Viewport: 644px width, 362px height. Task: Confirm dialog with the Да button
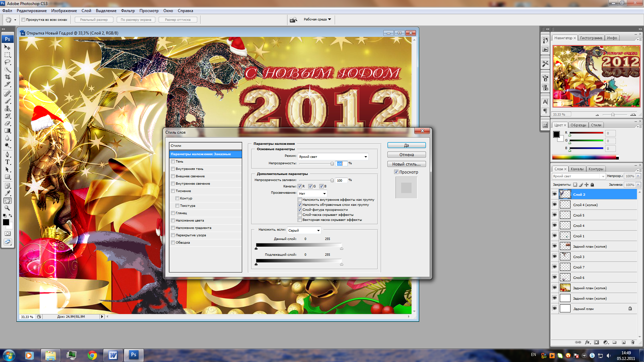407,145
